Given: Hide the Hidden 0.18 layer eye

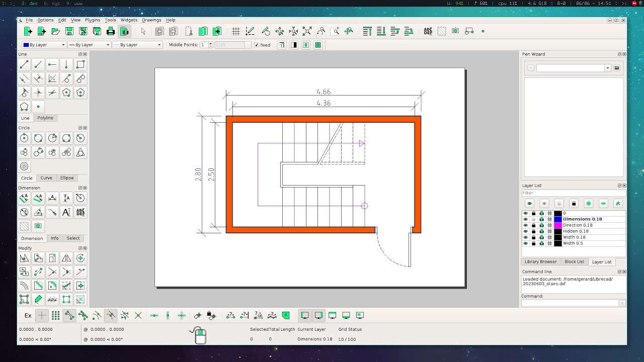Looking at the screenshot, I should 526,231.
